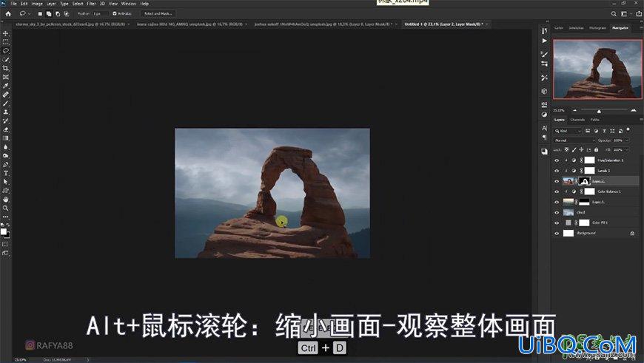Choose Add to Selection mode icon
This screenshot has height=363, width=644.
[x=48, y=13]
